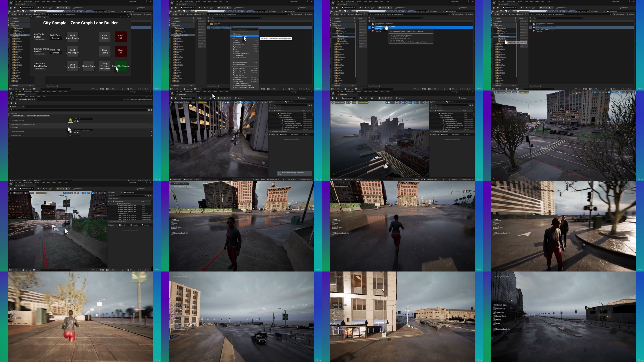
Task: Click browse-to-asset icon beside save in data asset editor
Action: point(16,103)
